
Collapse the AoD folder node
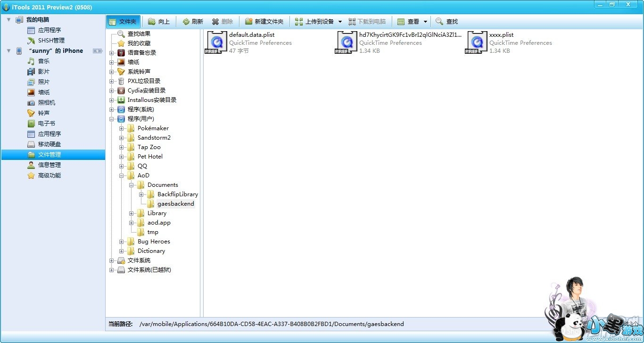coord(122,176)
